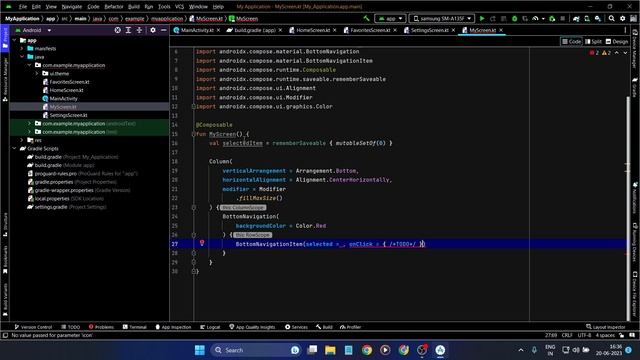Collapse the java folder node
This screenshot has height=360, width=640.
click(x=22, y=57)
